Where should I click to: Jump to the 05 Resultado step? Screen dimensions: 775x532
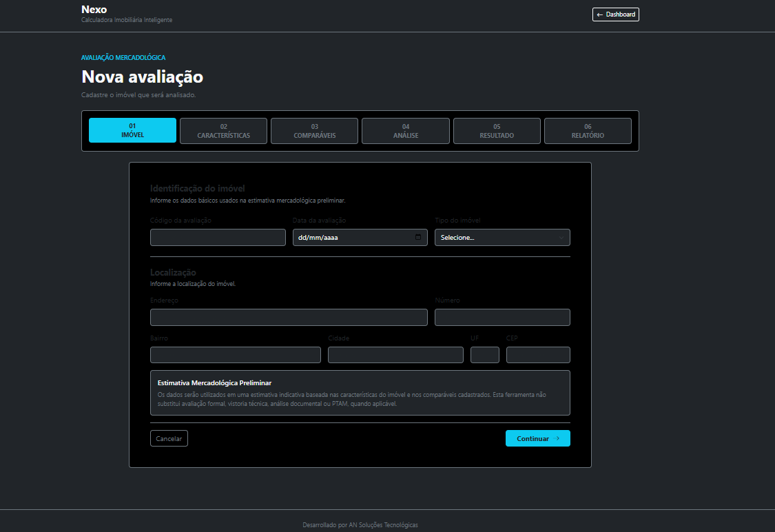[497, 130]
